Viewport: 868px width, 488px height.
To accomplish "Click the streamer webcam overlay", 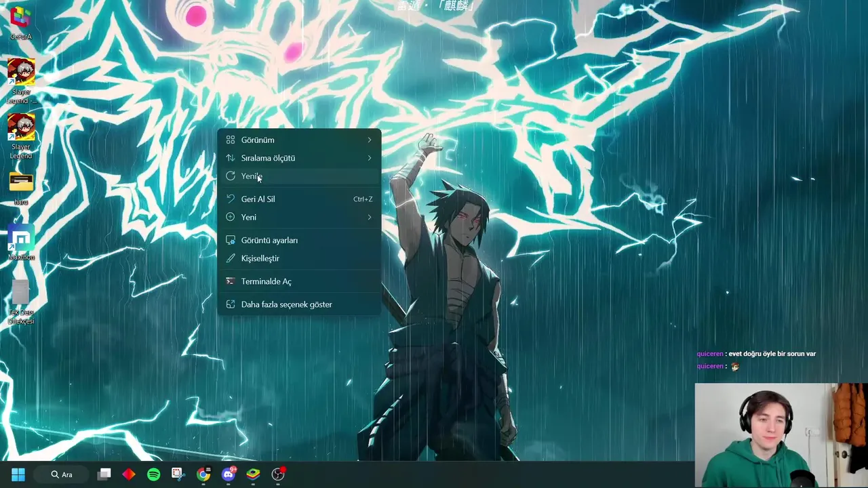I will tap(781, 435).
